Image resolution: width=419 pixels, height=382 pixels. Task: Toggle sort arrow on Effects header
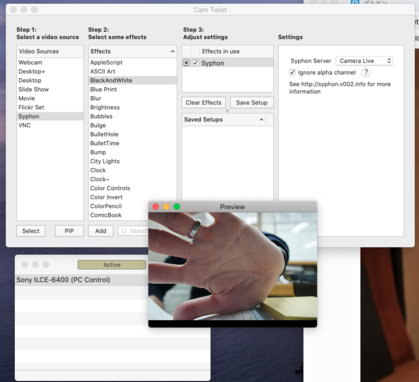[172, 51]
